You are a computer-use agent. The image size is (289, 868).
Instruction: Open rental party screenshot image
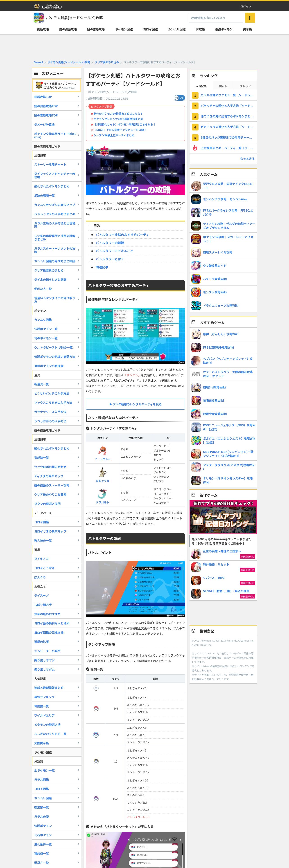(135, 336)
